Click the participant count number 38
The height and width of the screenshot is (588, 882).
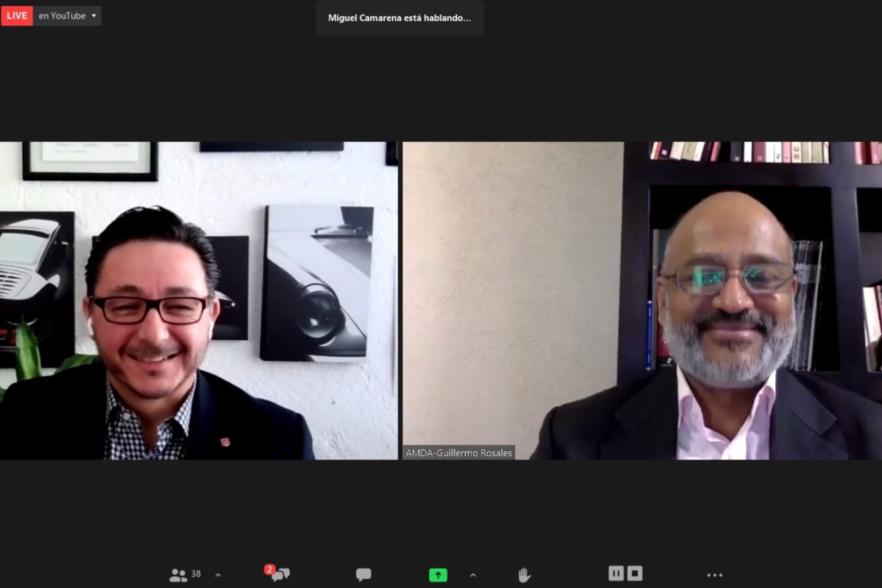click(196, 574)
